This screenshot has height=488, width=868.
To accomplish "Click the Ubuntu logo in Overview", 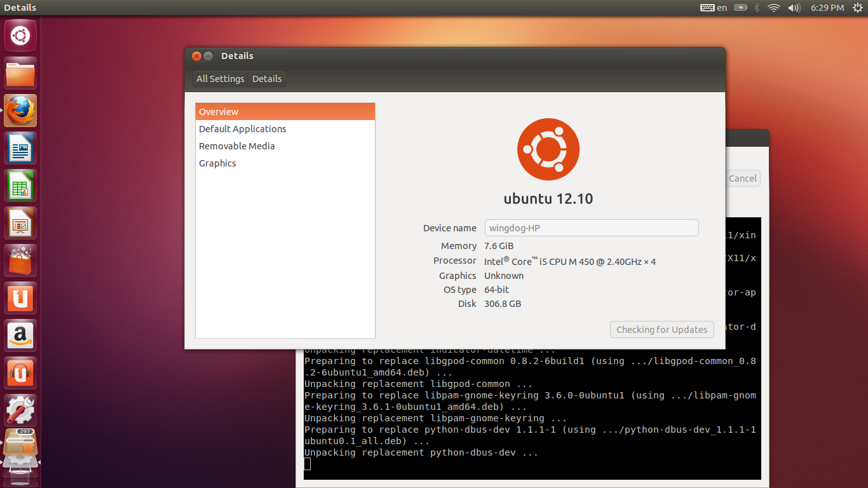I will pyautogui.click(x=548, y=149).
